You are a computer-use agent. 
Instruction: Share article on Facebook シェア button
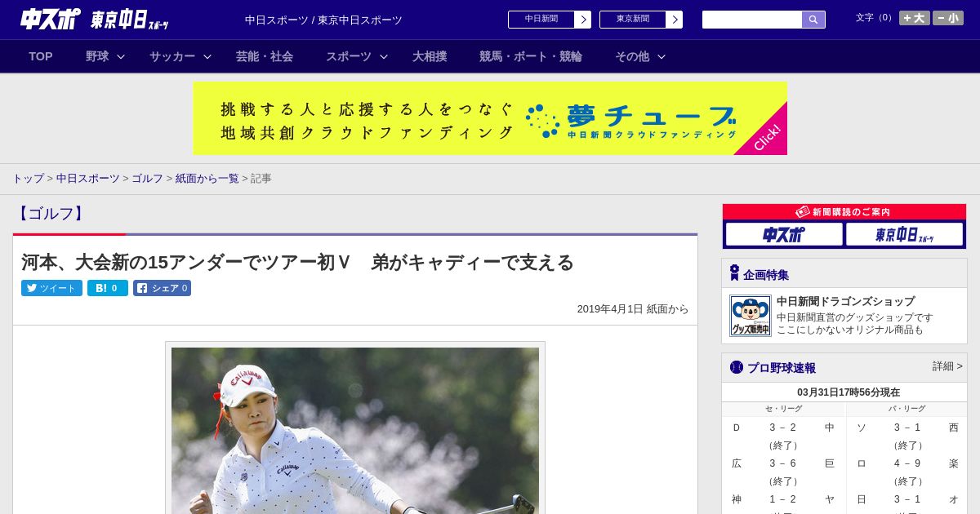click(162, 288)
